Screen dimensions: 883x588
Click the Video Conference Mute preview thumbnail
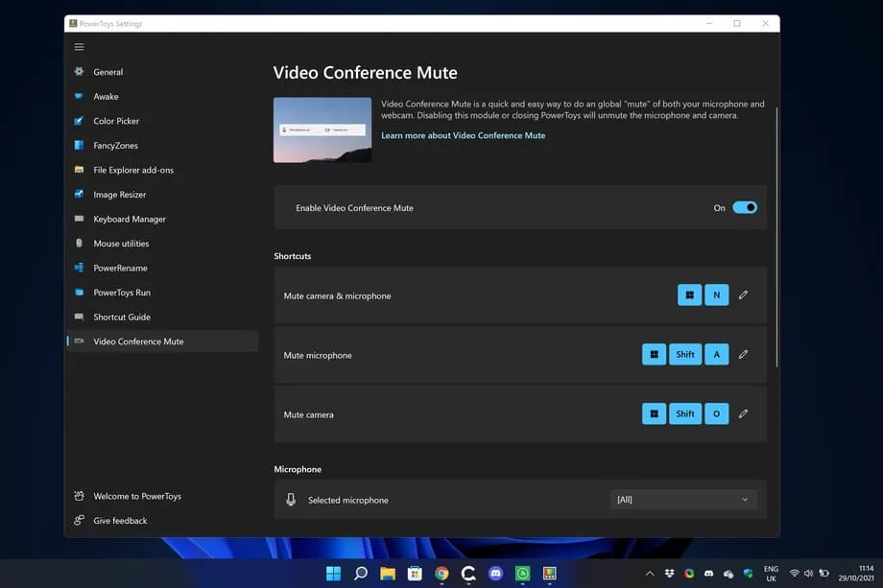click(322, 130)
